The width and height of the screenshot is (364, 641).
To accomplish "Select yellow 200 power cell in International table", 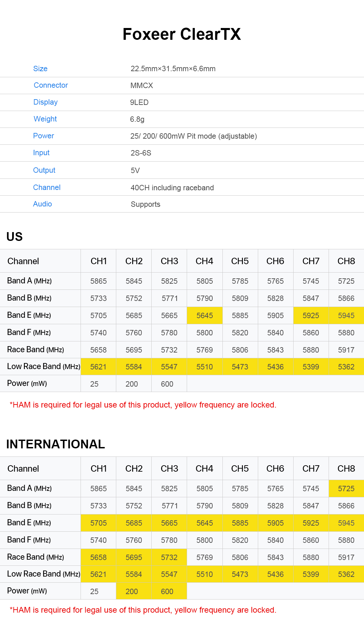I will click(132, 591).
